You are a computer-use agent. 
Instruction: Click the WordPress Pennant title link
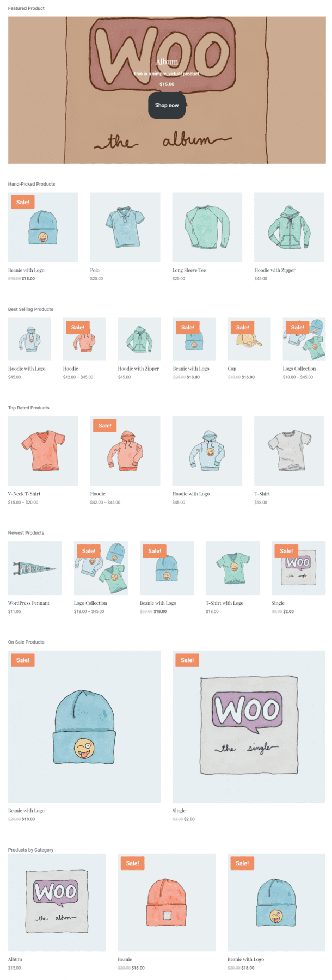(29, 603)
